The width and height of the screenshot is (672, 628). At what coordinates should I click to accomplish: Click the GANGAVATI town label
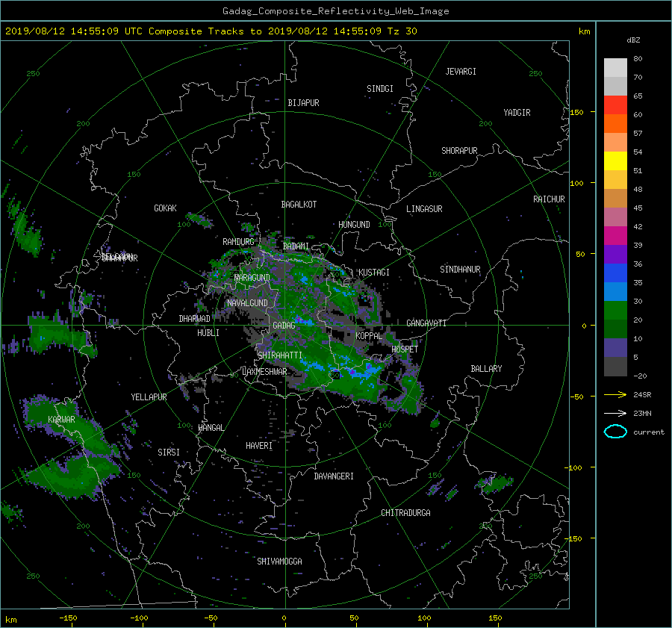click(x=426, y=323)
